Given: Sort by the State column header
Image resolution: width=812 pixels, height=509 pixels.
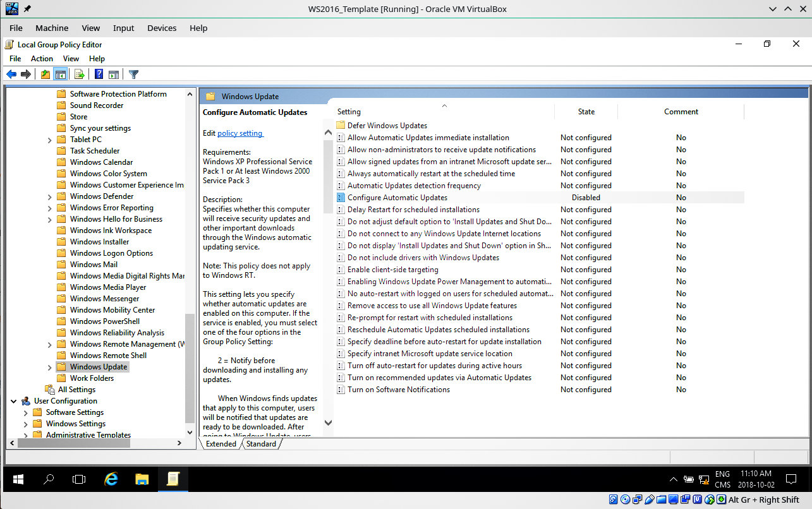Looking at the screenshot, I should click(x=586, y=112).
